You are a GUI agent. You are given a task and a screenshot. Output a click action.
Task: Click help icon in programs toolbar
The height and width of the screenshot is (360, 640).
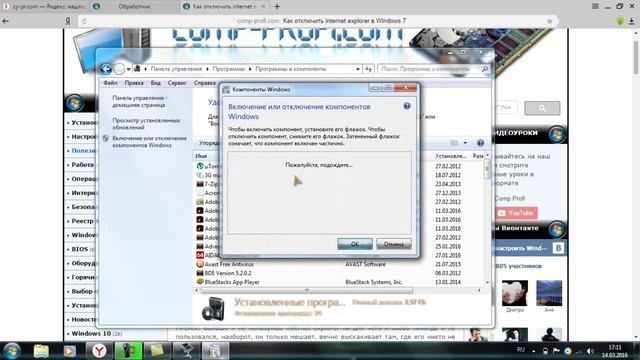480,143
